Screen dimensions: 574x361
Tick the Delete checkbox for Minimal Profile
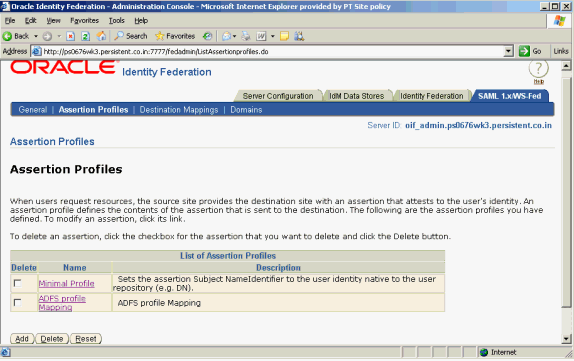click(17, 283)
